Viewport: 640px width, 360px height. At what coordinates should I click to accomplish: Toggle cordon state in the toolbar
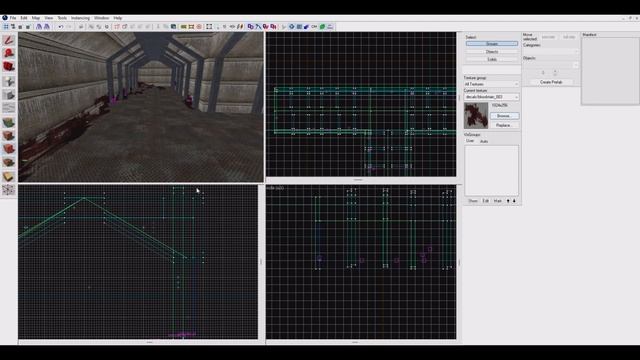[183, 27]
